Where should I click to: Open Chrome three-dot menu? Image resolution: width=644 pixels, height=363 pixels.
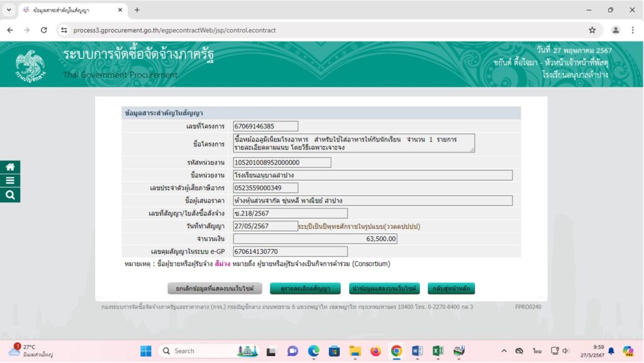click(633, 30)
